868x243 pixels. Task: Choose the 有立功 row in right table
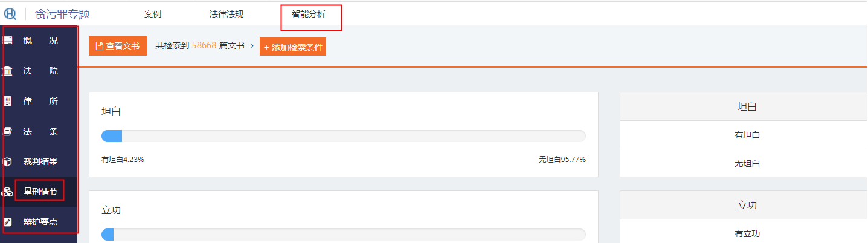click(747, 234)
